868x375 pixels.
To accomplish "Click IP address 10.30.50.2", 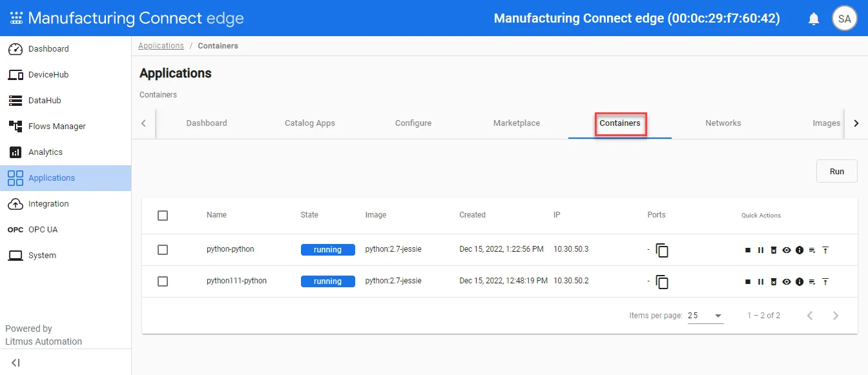I will click(x=571, y=281).
